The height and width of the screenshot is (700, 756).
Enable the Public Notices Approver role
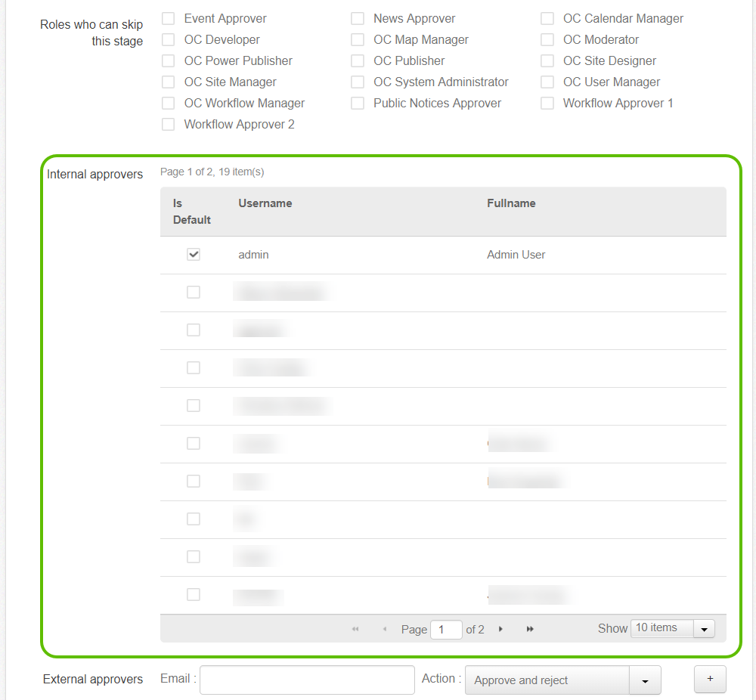pos(358,103)
